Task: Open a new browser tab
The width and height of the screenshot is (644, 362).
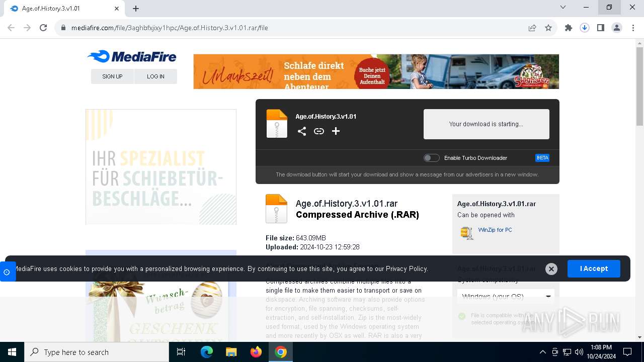Action: [x=136, y=9]
